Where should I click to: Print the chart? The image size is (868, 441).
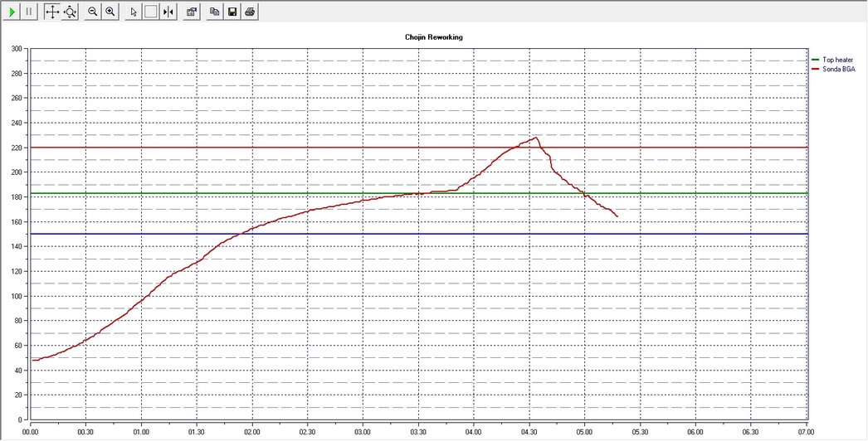pyautogui.click(x=250, y=12)
